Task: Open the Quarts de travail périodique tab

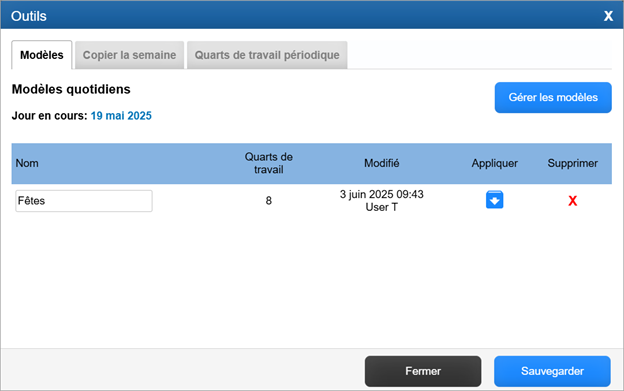Action: click(267, 55)
